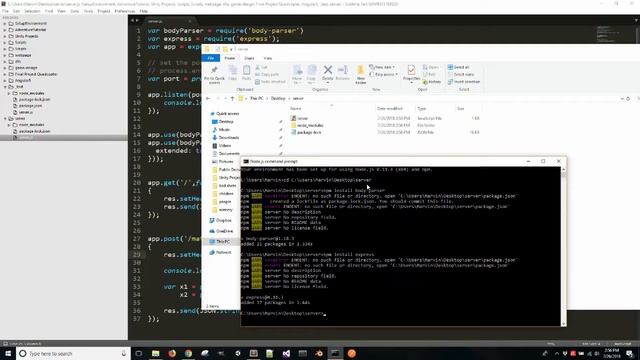Viewport: 640px width, 360px height.
Task: Open the New item dropdown in Explorer
Action: pyautogui.click(x=382, y=67)
